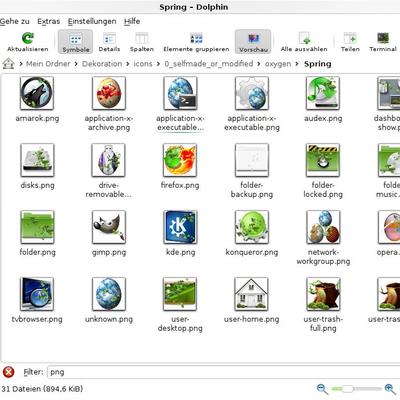The width and height of the screenshot is (400, 400).
Task: Open the Hilfe menu
Action: [132, 21]
